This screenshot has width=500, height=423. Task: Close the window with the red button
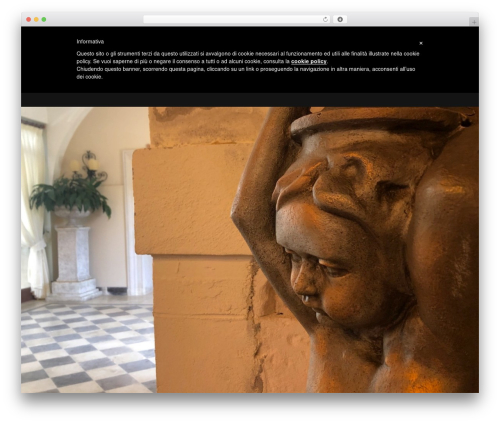click(29, 19)
